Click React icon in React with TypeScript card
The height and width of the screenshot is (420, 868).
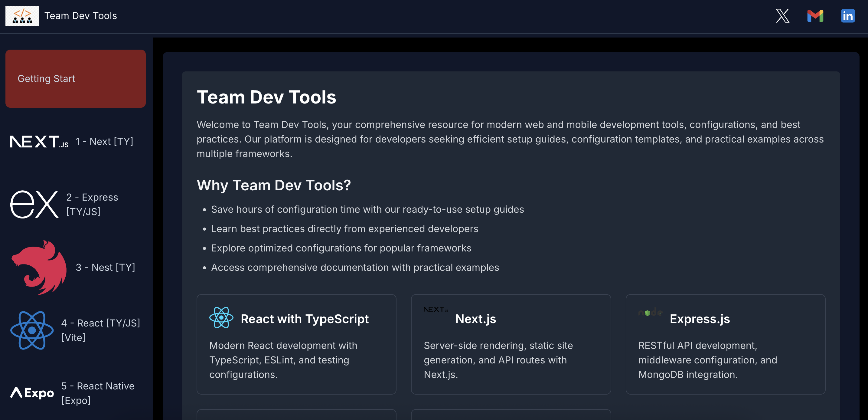click(221, 317)
